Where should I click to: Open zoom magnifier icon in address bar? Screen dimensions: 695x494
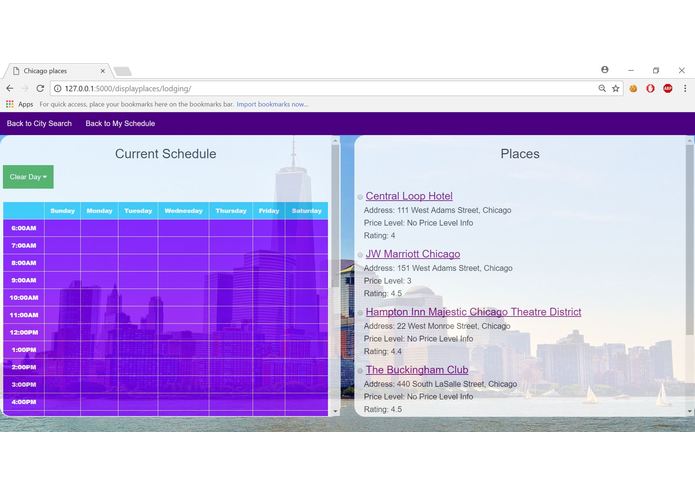click(x=602, y=89)
